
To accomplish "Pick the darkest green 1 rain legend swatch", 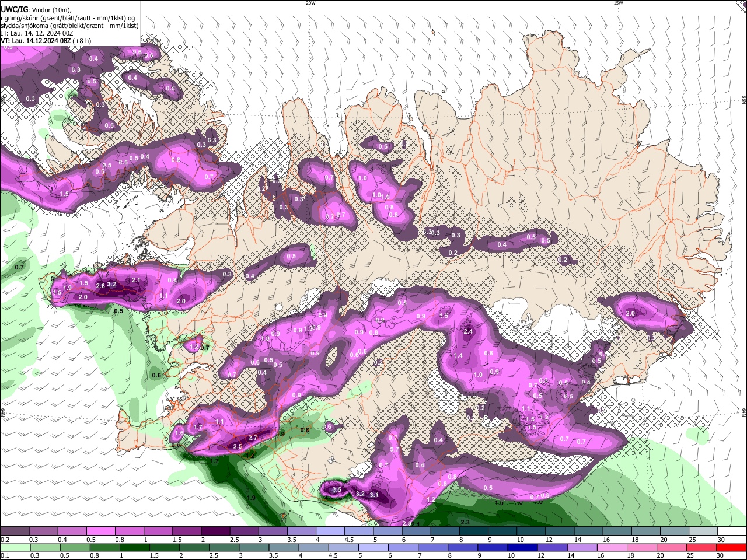I will click(134, 547).
